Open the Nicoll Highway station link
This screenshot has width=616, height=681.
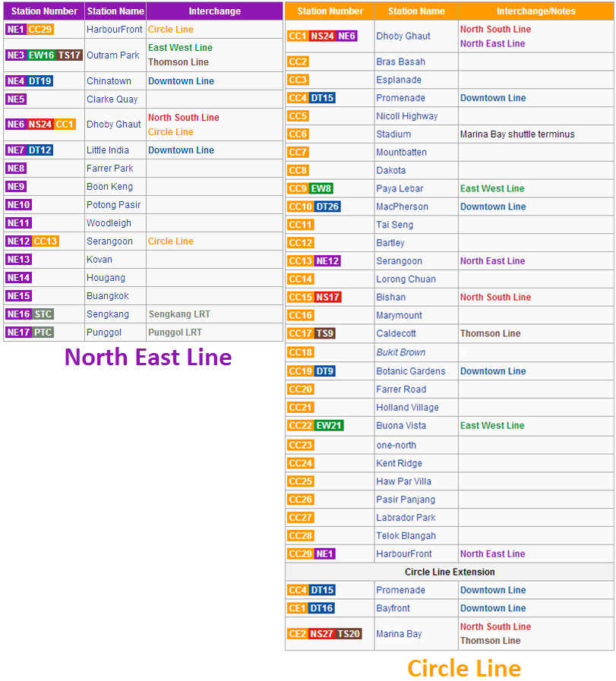point(407,116)
